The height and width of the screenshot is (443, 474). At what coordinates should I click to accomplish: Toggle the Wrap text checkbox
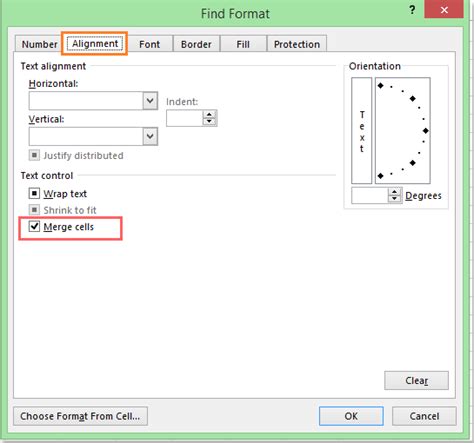(34, 193)
